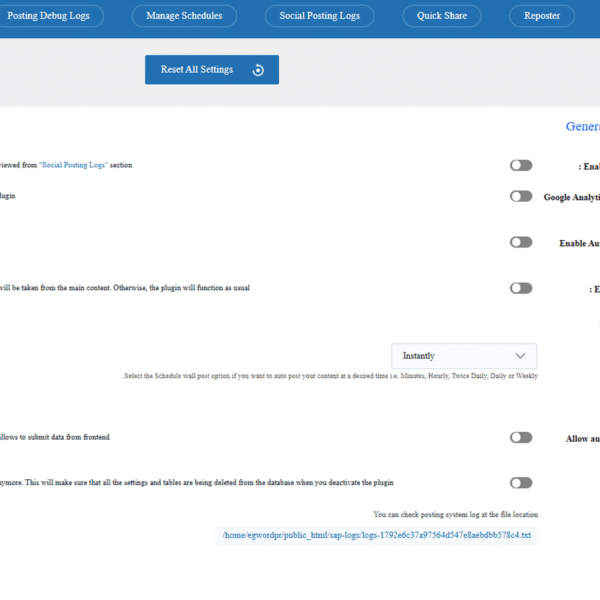
Task: Click the sap-logs file path field
Action: (x=376, y=536)
